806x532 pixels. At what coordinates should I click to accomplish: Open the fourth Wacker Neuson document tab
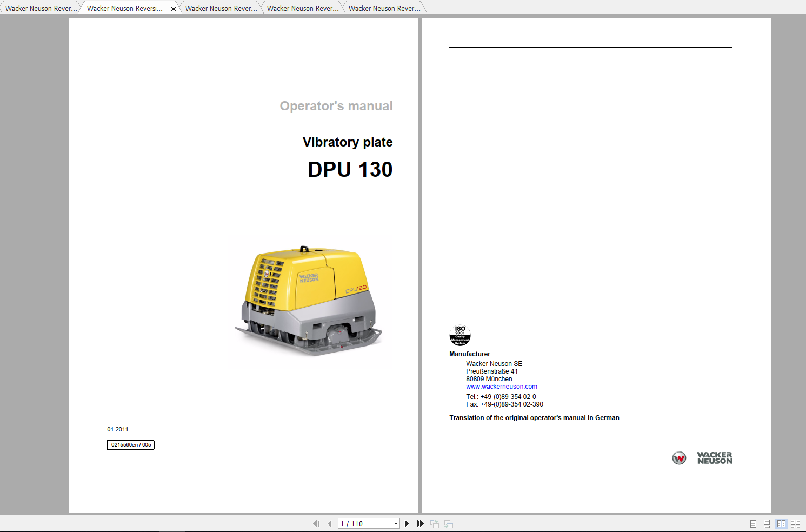303,8
